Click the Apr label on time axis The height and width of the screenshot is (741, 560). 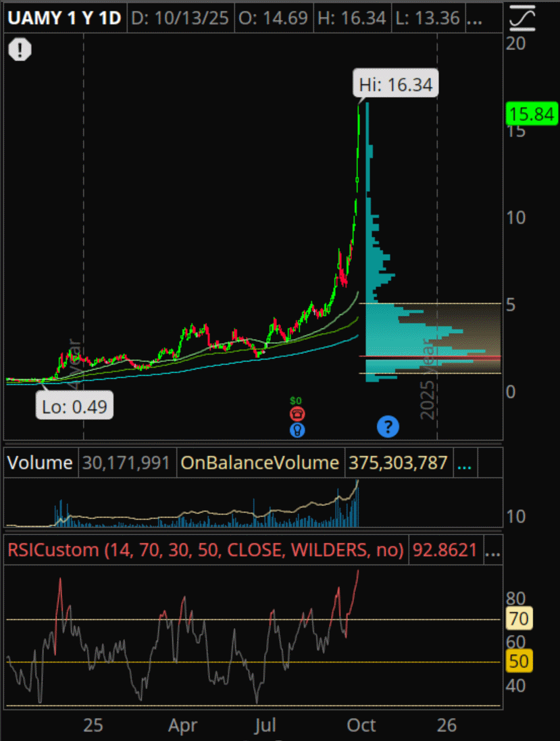(x=182, y=725)
